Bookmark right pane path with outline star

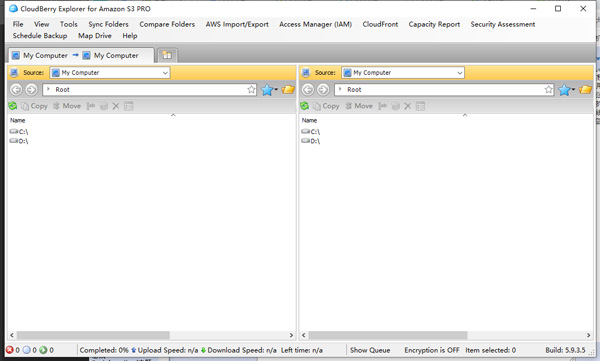(549, 90)
